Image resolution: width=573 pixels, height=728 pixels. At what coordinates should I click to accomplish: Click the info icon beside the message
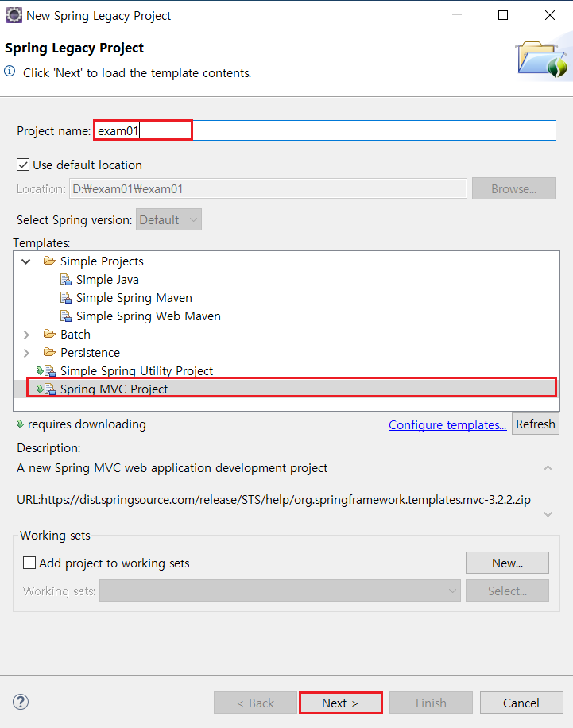(10, 72)
